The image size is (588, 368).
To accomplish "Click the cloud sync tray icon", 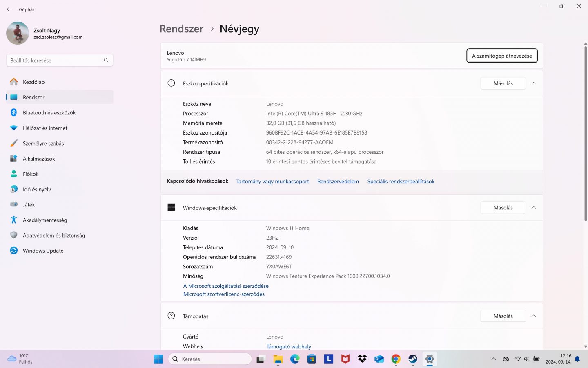I will coord(506,359).
